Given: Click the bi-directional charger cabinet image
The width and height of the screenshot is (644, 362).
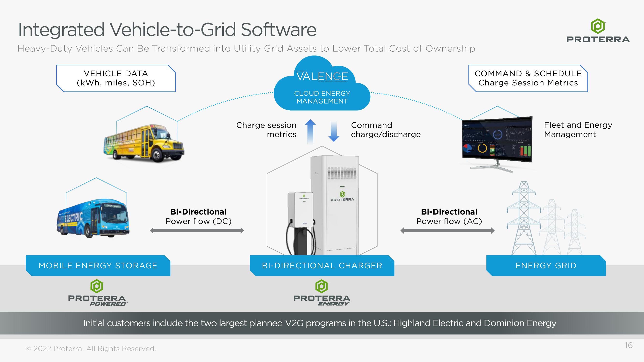Looking at the screenshot, I should [335, 206].
